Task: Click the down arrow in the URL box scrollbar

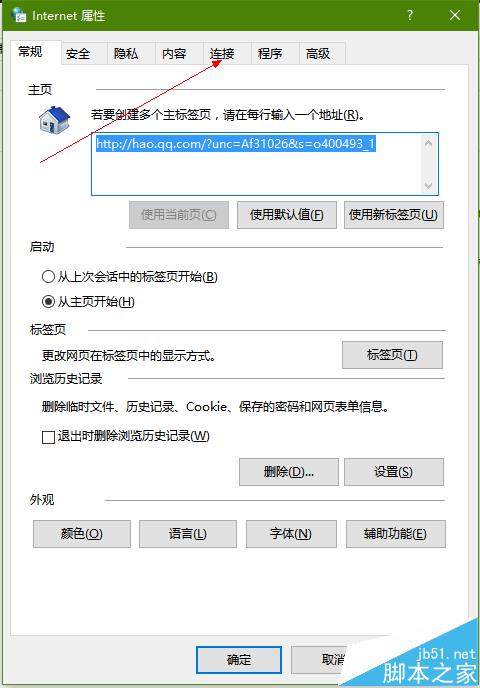Action: pyautogui.click(x=428, y=186)
